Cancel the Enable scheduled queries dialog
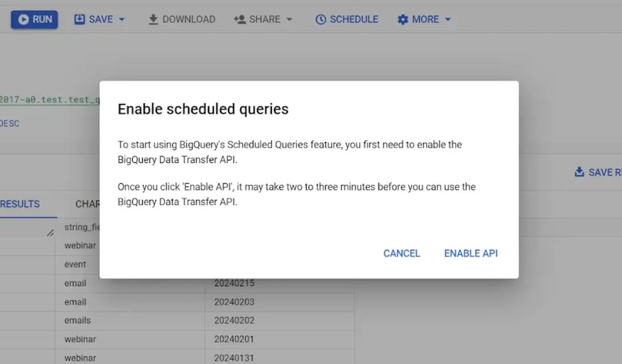The width and height of the screenshot is (622, 364). [x=402, y=254]
